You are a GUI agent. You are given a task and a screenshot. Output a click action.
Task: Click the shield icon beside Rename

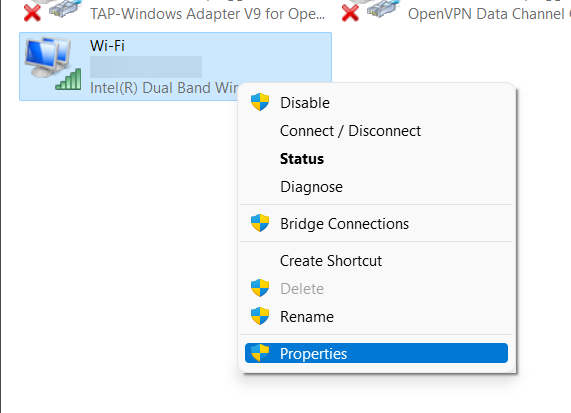click(x=260, y=316)
